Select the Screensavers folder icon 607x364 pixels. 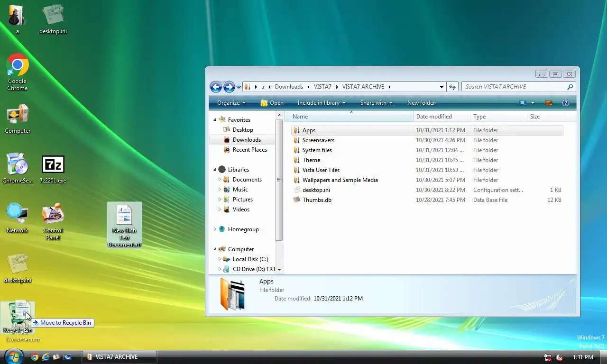(296, 140)
